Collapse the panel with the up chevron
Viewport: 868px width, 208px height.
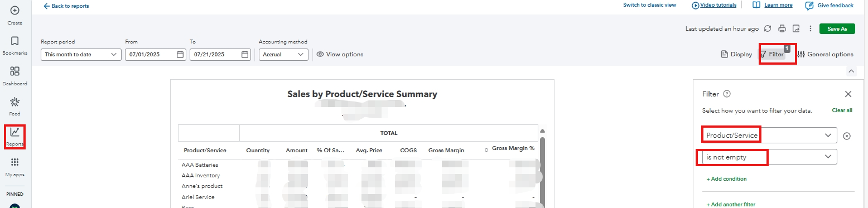(x=851, y=71)
